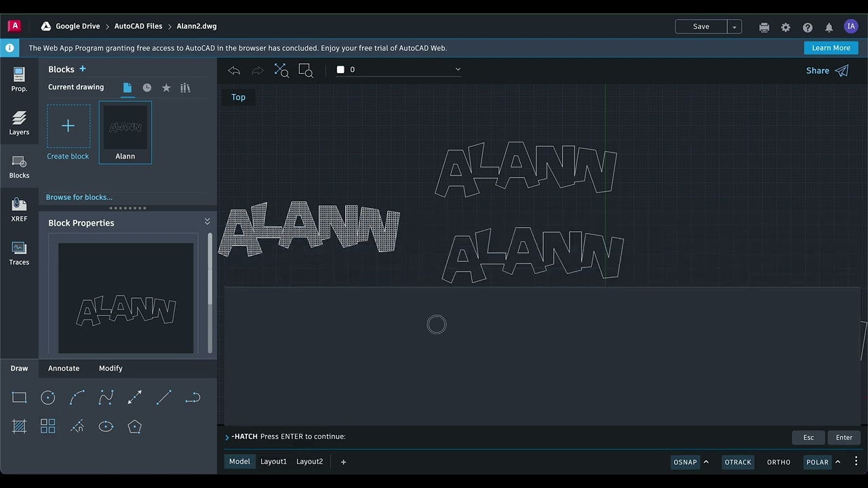This screenshot has width=868, height=488.
Task: Click the Top view label
Action: [238, 97]
